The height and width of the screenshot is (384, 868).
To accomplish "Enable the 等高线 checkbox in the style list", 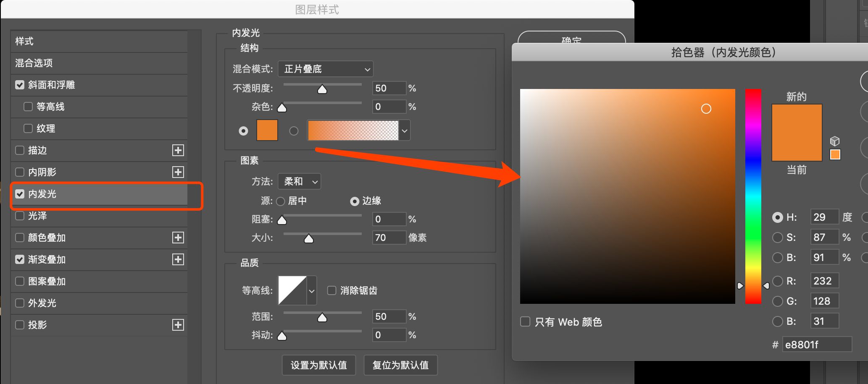I will pos(28,107).
